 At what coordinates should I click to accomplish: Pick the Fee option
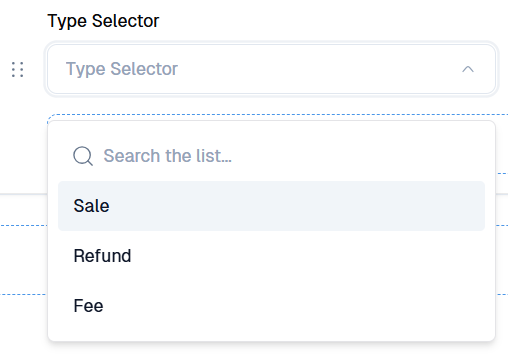88,306
